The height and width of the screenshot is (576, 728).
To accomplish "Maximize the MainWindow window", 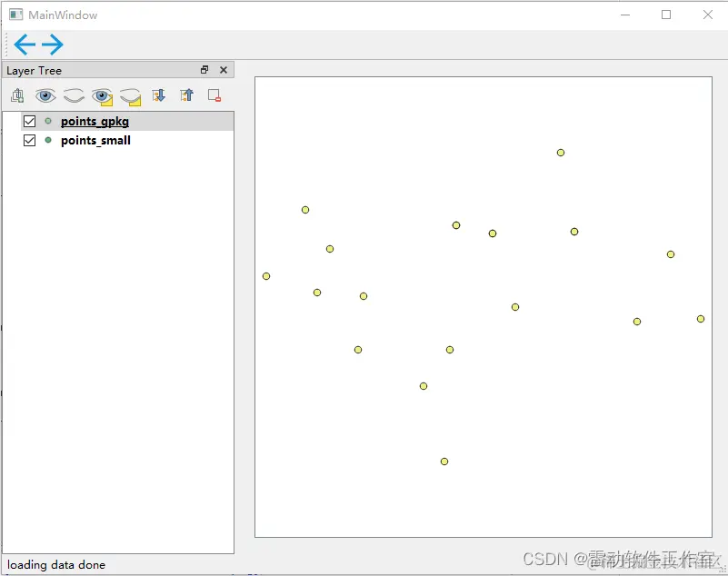I will 666,15.
